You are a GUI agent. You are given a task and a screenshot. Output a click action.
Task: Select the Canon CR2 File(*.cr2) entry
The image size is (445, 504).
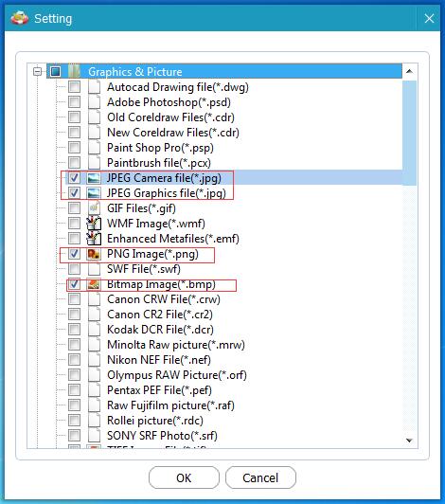[160, 315]
